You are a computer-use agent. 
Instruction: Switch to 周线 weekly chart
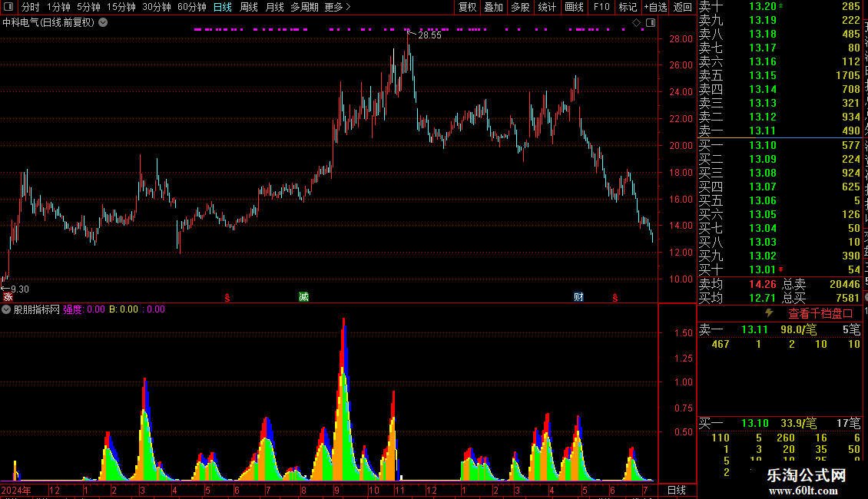249,7
